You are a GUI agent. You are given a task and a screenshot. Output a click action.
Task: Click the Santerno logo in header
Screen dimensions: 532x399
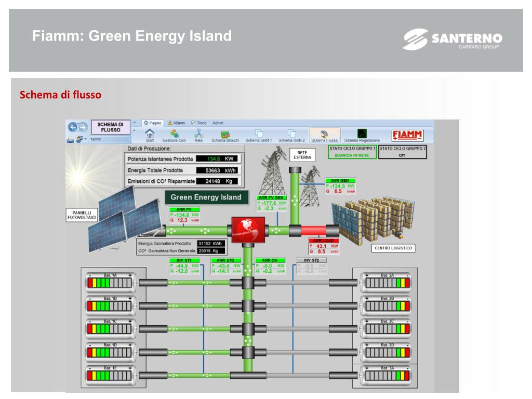pyautogui.click(x=453, y=39)
